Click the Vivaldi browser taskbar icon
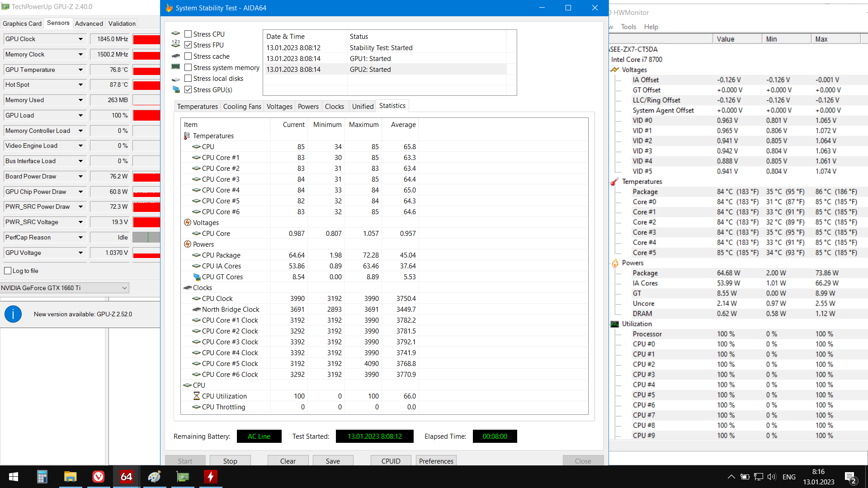This screenshot has height=488, width=868. pyautogui.click(x=98, y=477)
